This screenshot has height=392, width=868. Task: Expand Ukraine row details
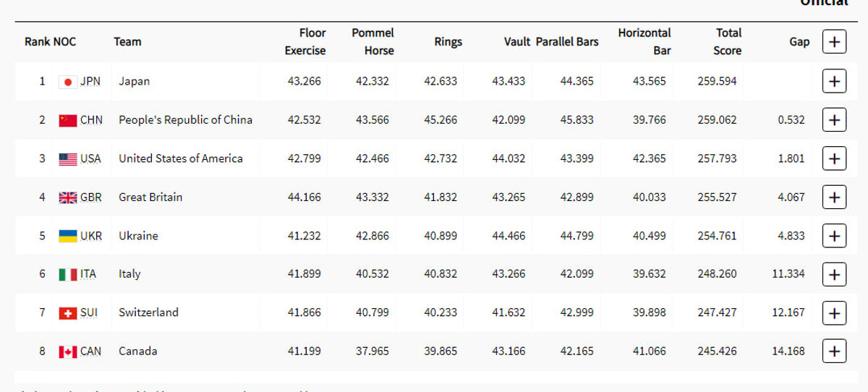(834, 236)
